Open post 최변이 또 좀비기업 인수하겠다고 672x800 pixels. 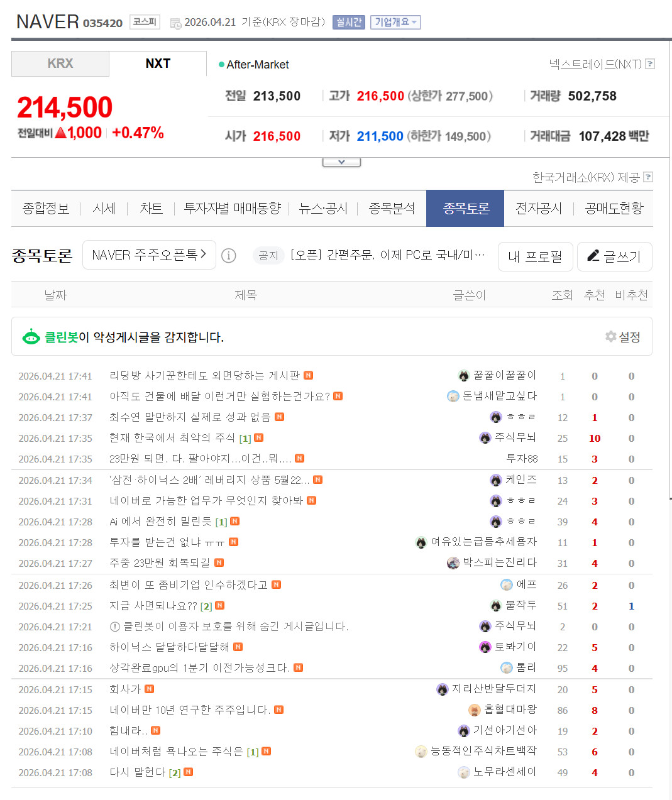pos(189,584)
